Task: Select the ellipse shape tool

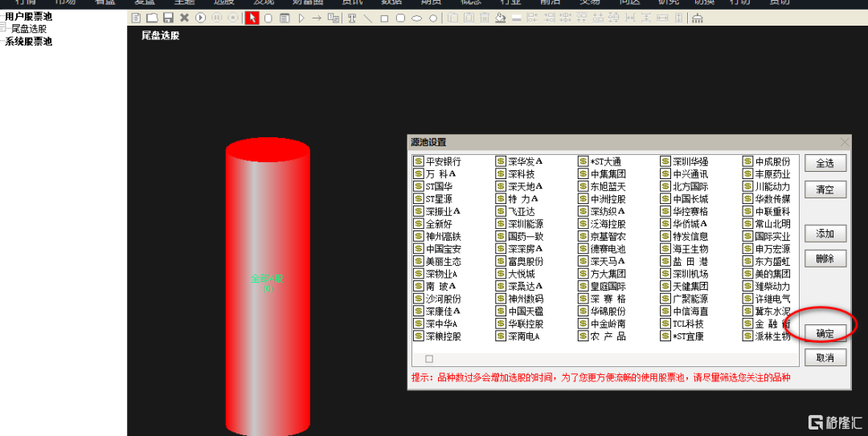Action: pyautogui.click(x=417, y=18)
